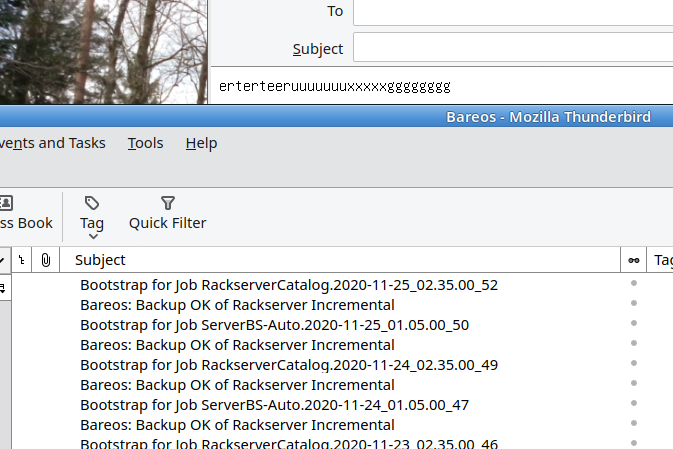Click the Subject input field in compose window

tap(513, 47)
